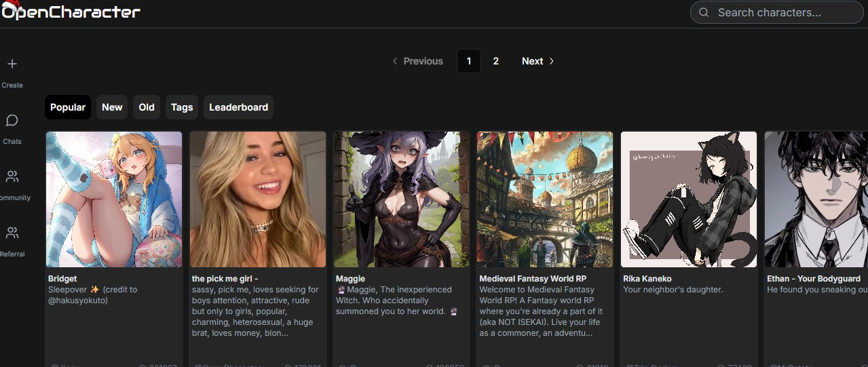
Task: Open the Tags filter tab
Action: (x=182, y=107)
